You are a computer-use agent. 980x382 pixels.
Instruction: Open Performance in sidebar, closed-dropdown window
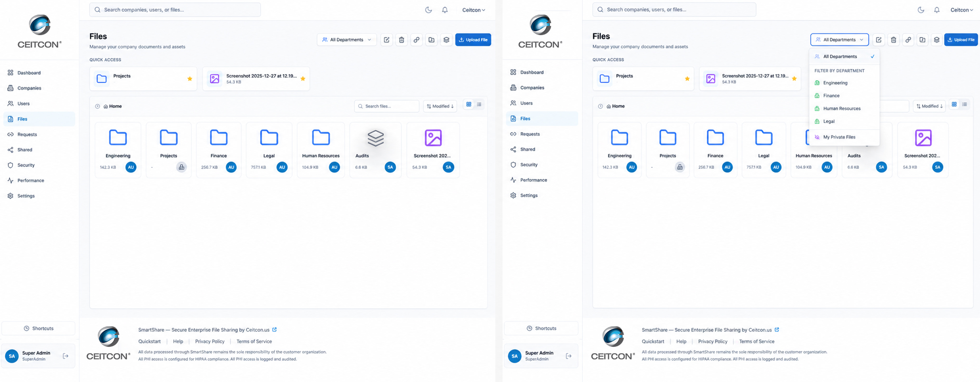[39, 181]
